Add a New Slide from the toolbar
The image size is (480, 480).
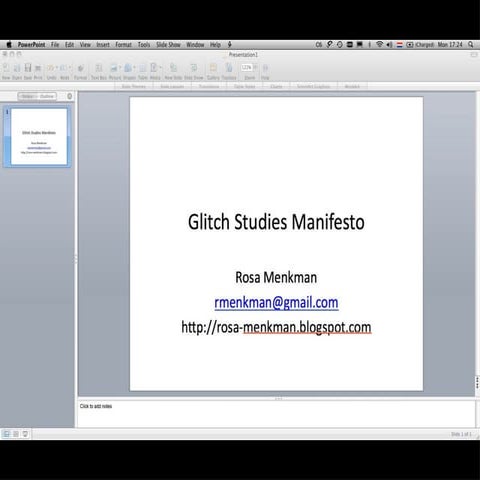click(x=173, y=68)
